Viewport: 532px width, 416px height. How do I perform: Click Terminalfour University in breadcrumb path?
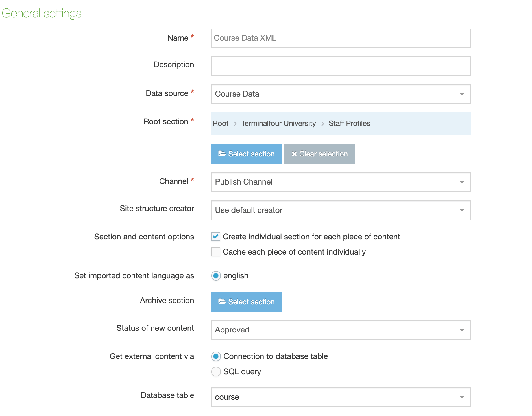click(278, 124)
